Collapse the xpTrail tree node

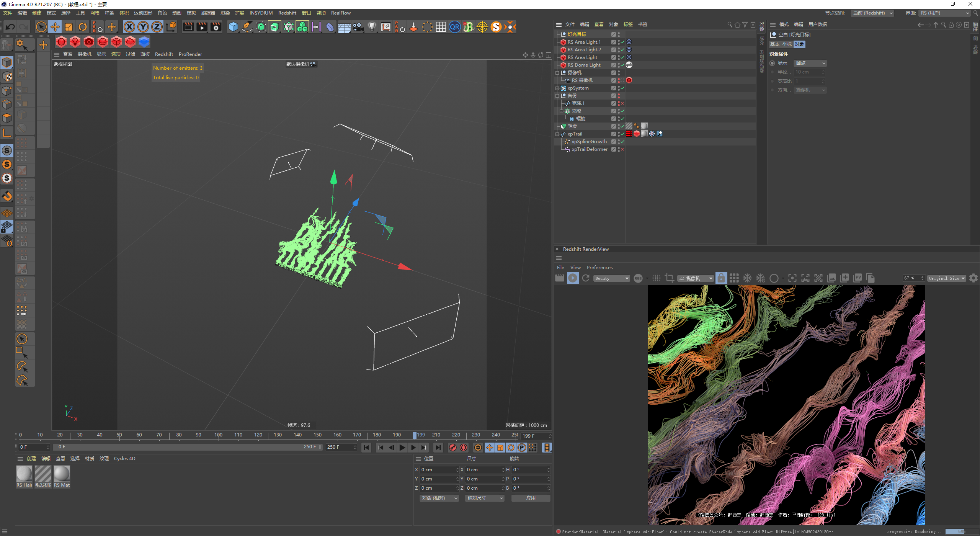(x=557, y=134)
